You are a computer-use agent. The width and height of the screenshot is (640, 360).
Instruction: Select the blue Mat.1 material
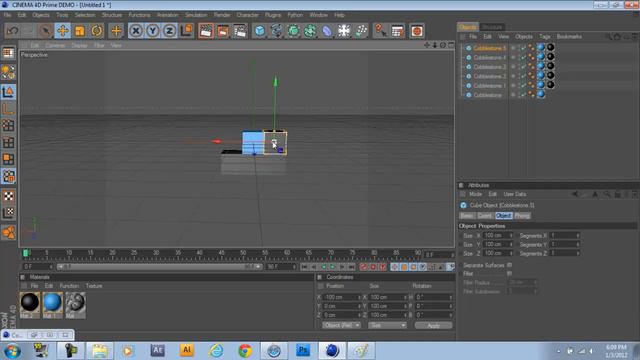click(x=53, y=305)
